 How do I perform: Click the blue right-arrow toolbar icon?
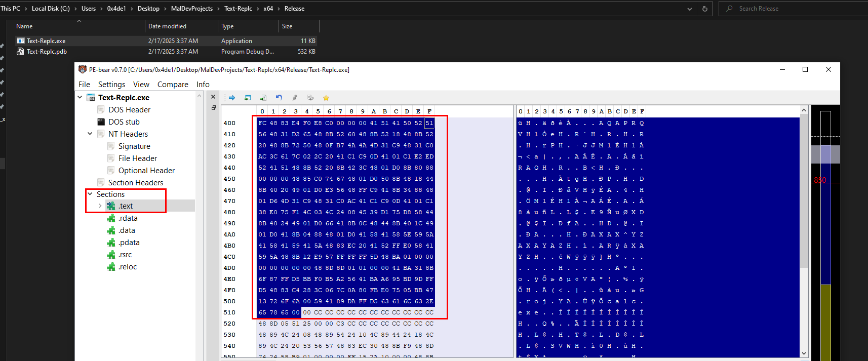click(x=232, y=98)
